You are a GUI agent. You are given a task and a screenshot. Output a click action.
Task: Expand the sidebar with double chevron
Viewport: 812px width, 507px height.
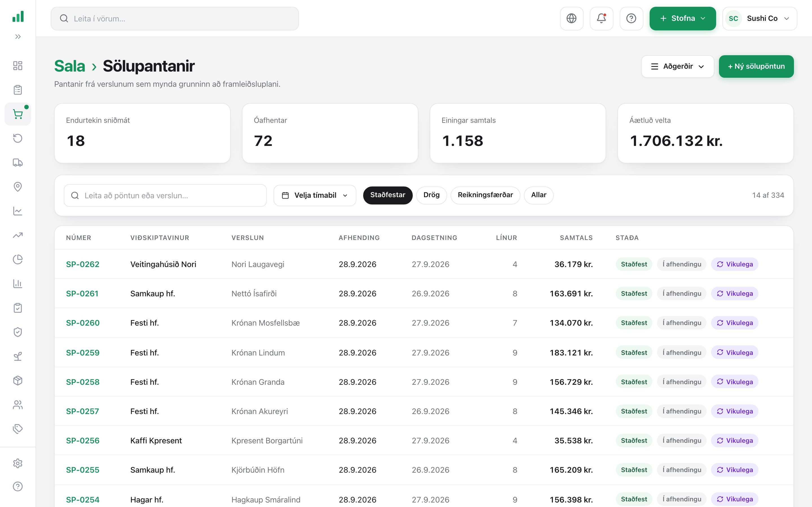point(18,37)
